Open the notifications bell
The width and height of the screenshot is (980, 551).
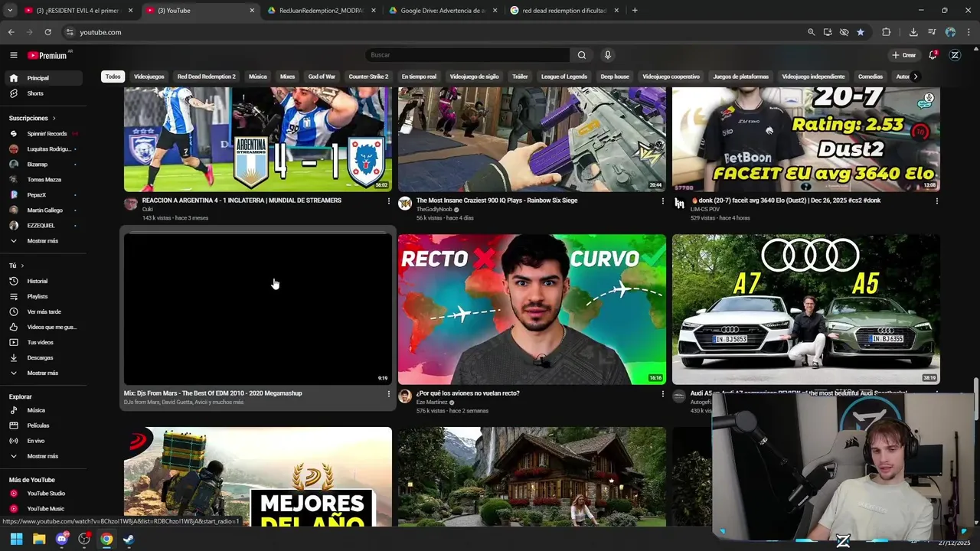933,55
